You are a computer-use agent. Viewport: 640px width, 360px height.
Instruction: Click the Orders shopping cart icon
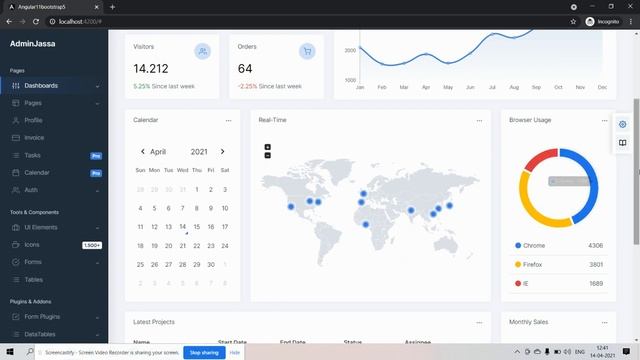307,51
